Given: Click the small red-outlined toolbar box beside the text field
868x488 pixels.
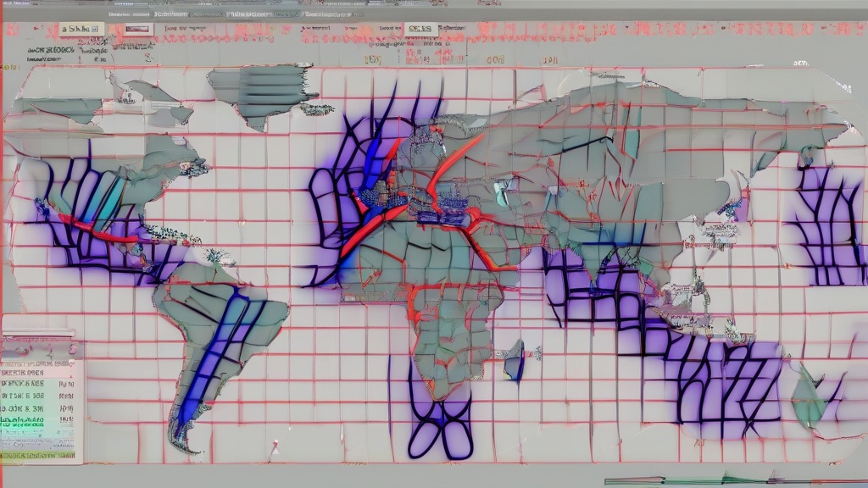Looking at the screenshot, I should tap(136, 30).
